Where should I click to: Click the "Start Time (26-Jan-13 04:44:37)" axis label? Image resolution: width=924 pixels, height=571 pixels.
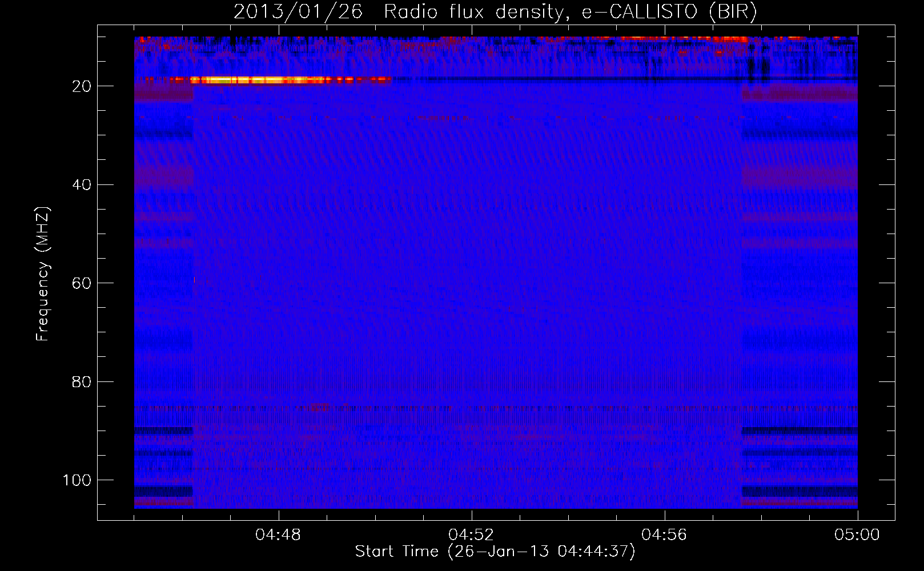point(495,552)
